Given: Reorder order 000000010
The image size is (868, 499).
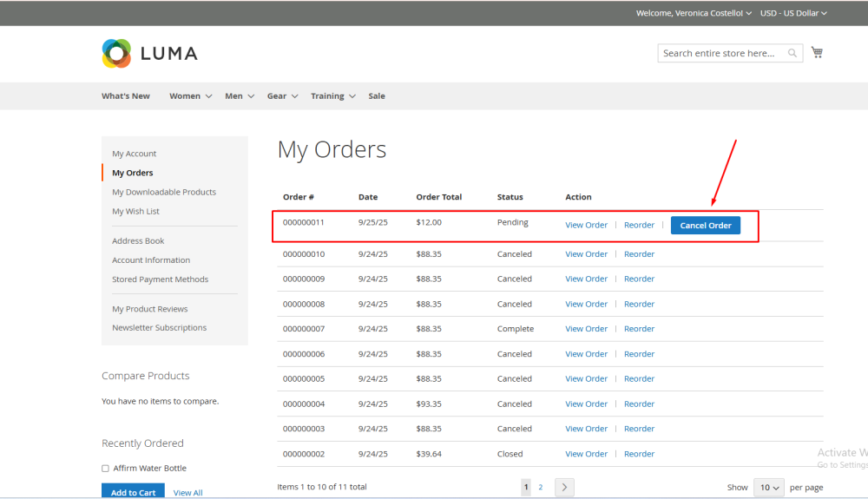Looking at the screenshot, I should [x=639, y=254].
